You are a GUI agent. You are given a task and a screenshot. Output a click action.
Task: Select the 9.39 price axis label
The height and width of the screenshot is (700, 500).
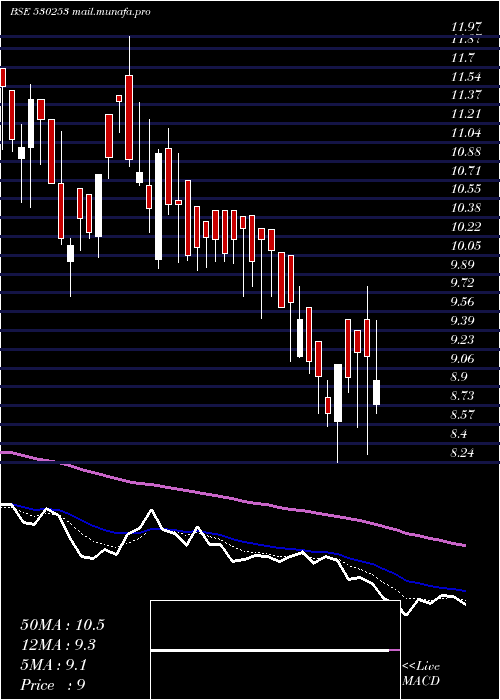coord(463,321)
